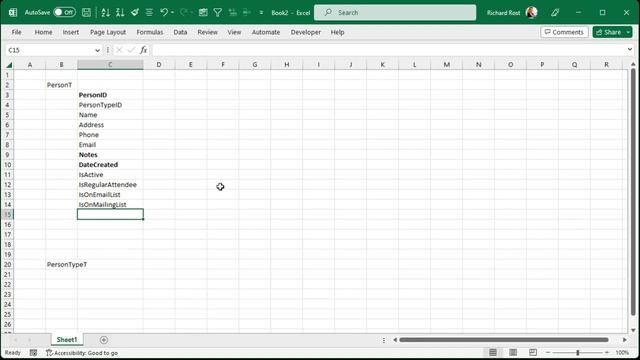
Task: Click the Delete Rows icon in quick access toolbar
Action: 247,13
